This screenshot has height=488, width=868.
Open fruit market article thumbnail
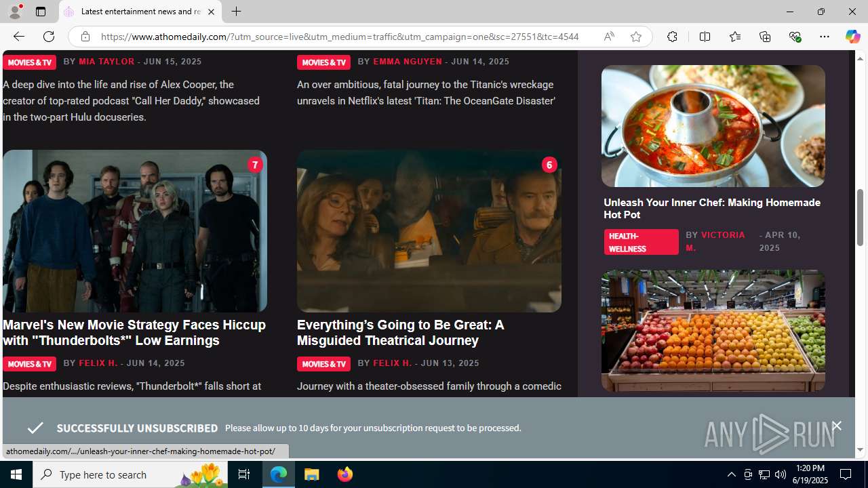click(713, 331)
